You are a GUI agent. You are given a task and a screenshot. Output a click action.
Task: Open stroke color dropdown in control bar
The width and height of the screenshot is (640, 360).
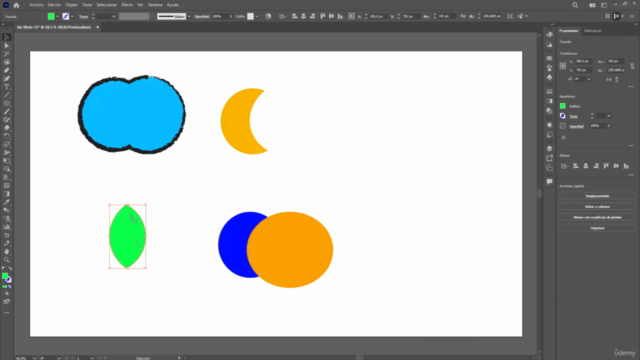[x=72, y=16]
